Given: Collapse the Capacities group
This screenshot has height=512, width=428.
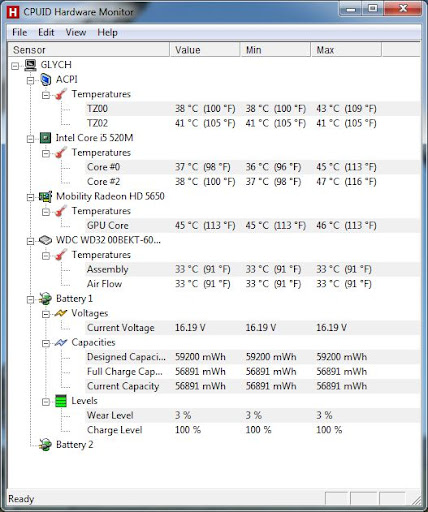Looking at the screenshot, I should coord(46,343).
